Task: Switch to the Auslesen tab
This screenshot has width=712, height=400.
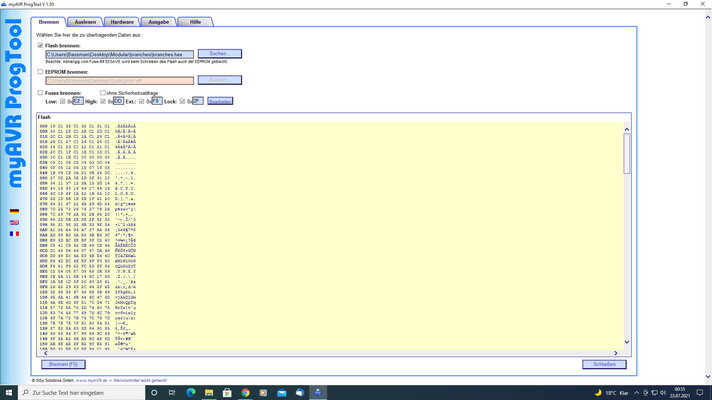Action: (85, 22)
